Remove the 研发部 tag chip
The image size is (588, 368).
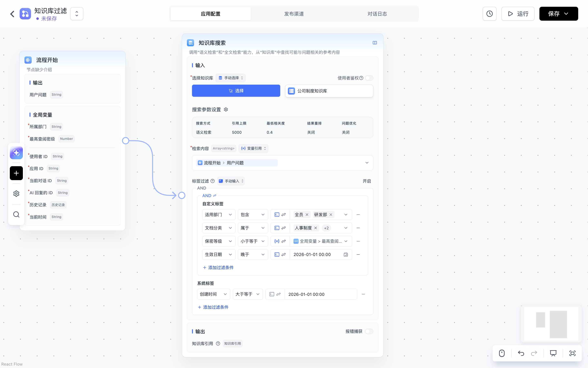coord(331,215)
